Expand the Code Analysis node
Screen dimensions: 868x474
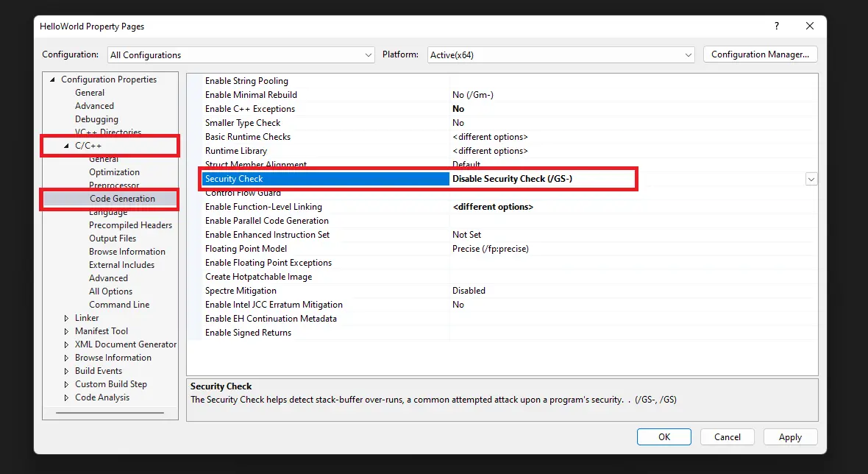[x=66, y=397]
